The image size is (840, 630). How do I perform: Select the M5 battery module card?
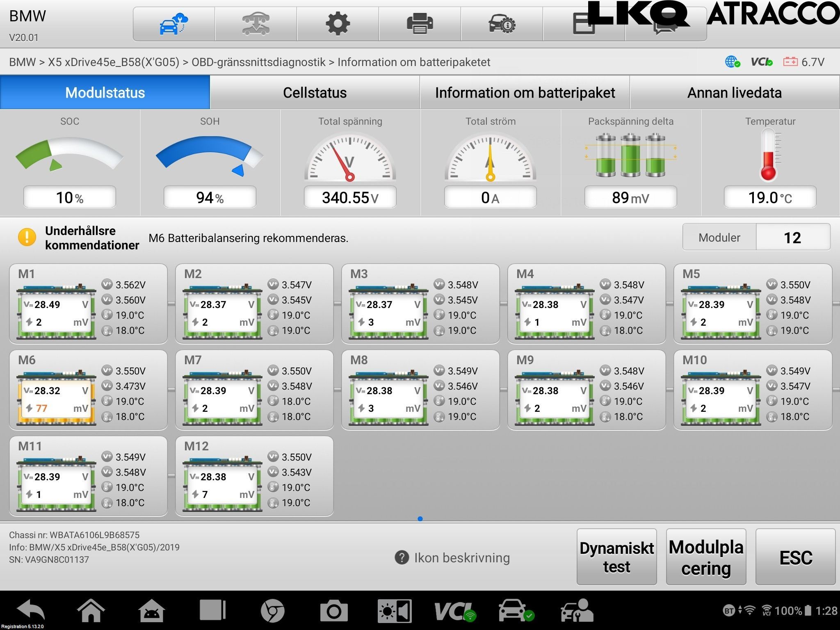[753, 304]
